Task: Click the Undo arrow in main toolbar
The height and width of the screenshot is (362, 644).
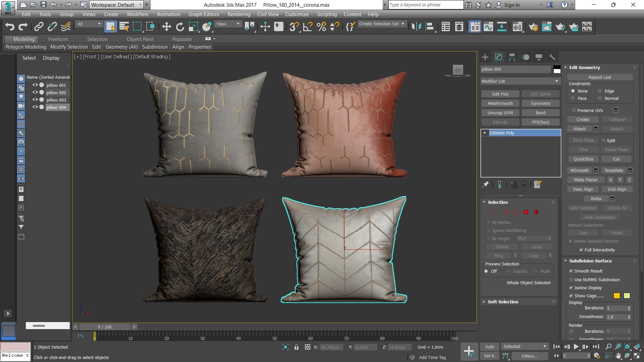Action: (10, 27)
